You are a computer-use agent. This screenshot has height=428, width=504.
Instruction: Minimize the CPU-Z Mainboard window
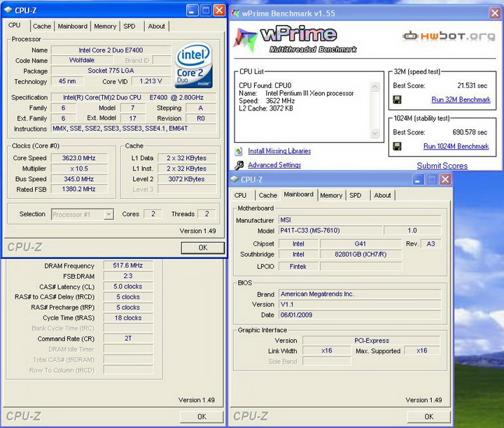click(418, 180)
